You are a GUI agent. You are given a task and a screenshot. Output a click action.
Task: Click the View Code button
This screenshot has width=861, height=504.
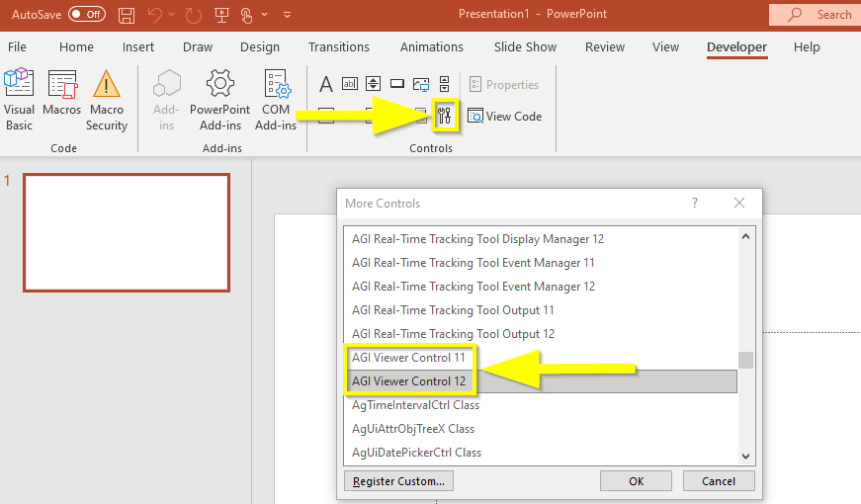[x=504, y=117]
